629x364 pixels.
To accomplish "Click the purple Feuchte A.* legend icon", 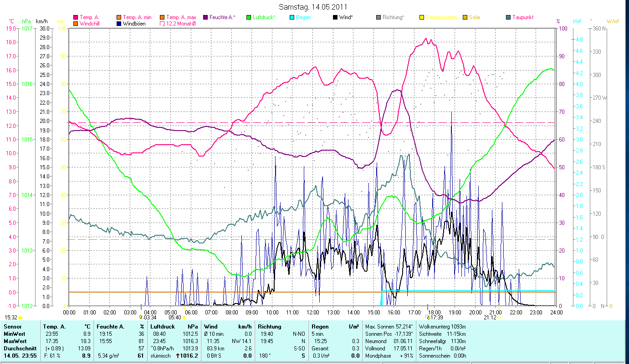I will (205, 17).
